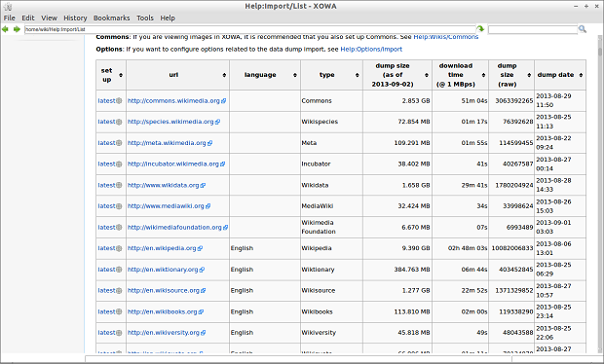Click external link icon after wikimediafoundation.org
The image size is (604, 364).
(x=226, y=228)
